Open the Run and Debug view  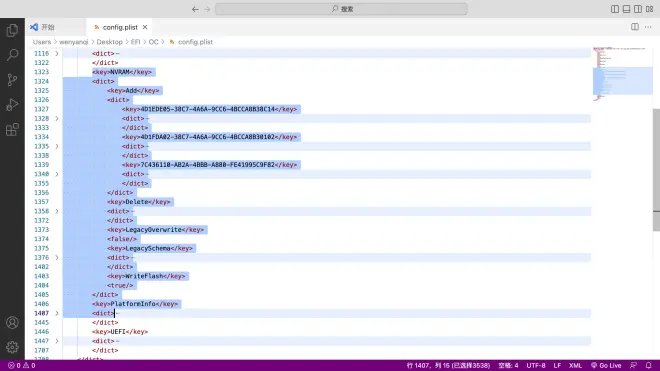point(12,104)
